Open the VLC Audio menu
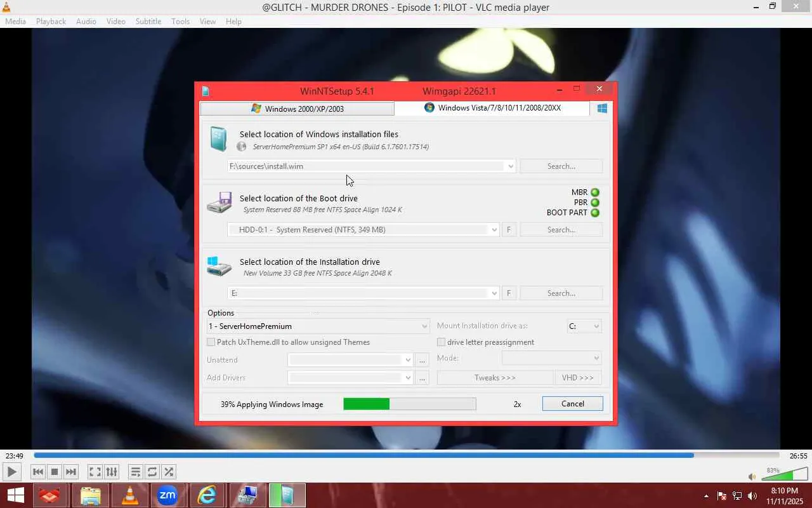The height and width of the screenshot is (508, 812). tap(86, 22)
